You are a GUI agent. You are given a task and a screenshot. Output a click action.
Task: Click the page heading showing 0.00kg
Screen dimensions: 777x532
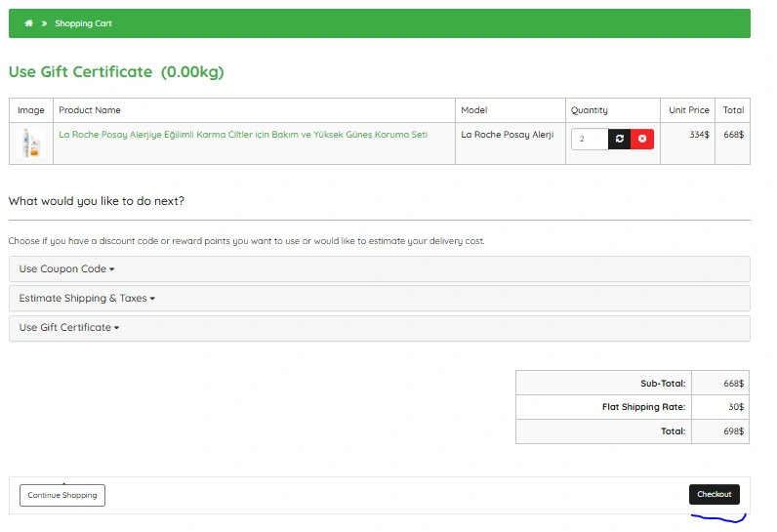117,72
